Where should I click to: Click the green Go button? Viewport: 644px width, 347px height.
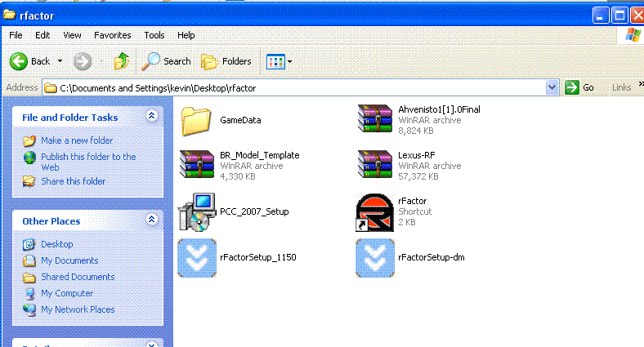pyautogui.click(x=579, y=87)
